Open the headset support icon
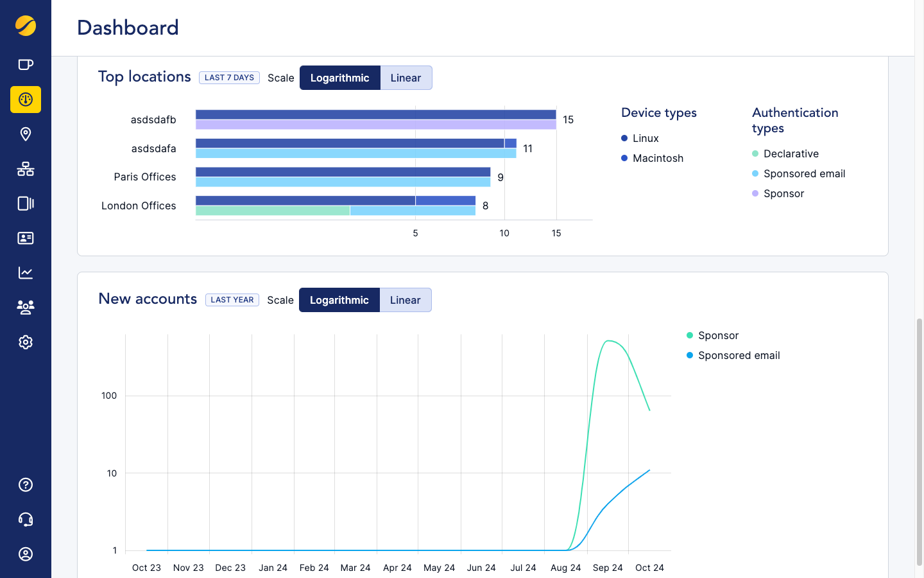Screen dimensions: 924x578 click(26, 520)
